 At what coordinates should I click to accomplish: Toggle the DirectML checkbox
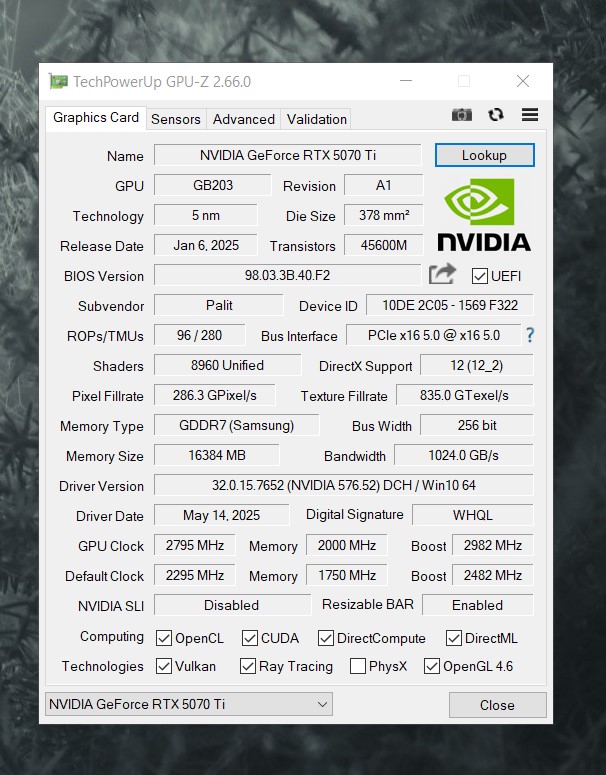[x=454, y=638]
